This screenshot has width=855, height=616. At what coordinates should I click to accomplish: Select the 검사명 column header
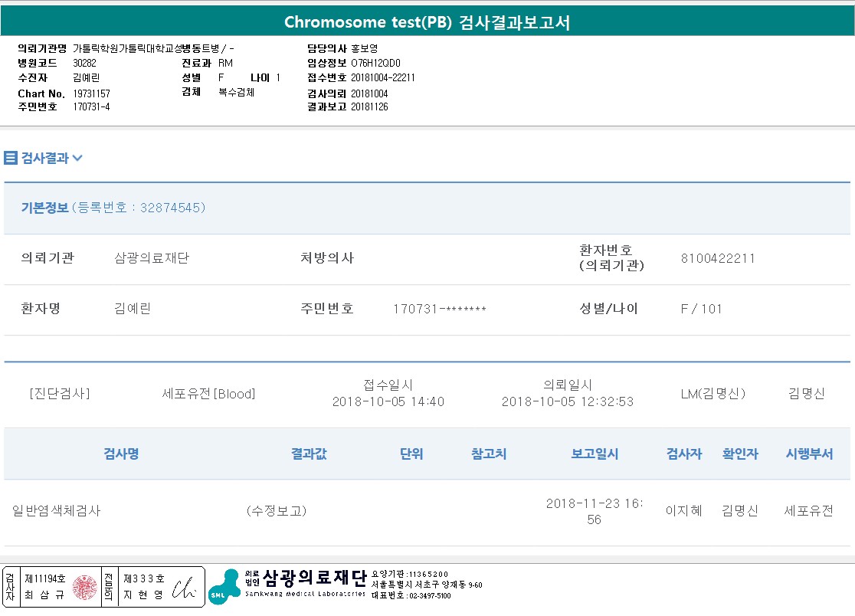pos(121,454)
